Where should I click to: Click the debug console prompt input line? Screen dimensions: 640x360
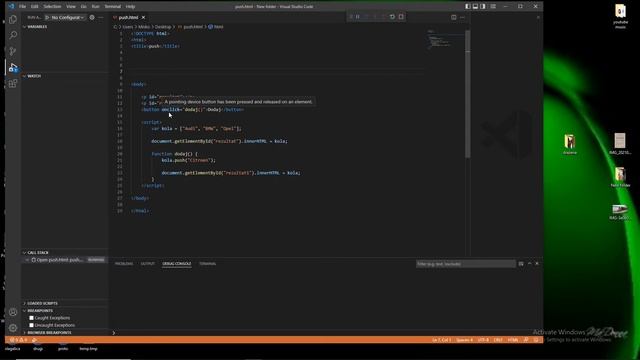coord(327,333)
